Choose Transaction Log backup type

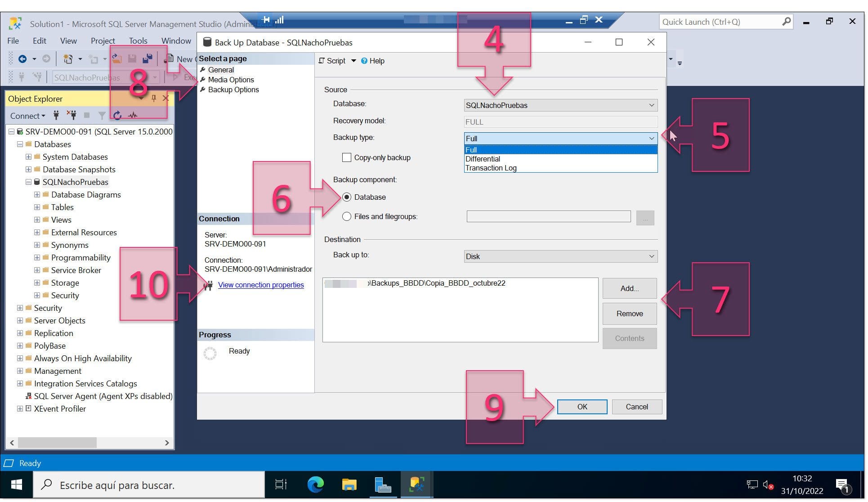pos(560,168)
